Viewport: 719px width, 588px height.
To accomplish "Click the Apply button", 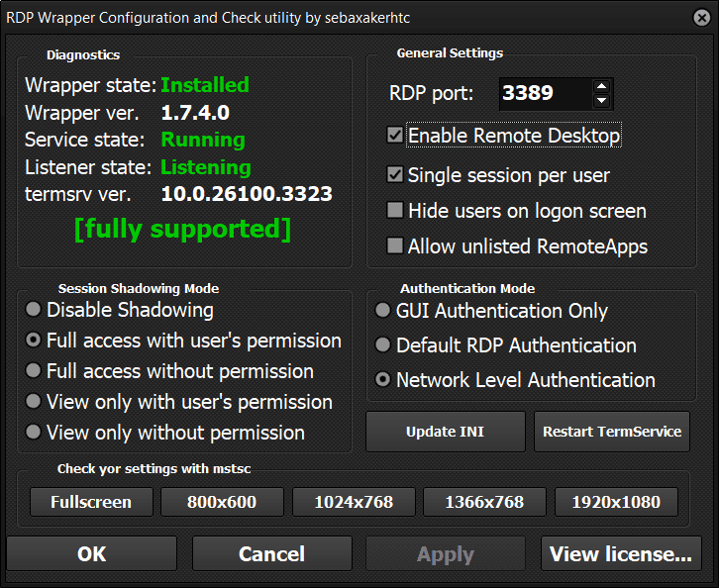I will tap(446, 553).
